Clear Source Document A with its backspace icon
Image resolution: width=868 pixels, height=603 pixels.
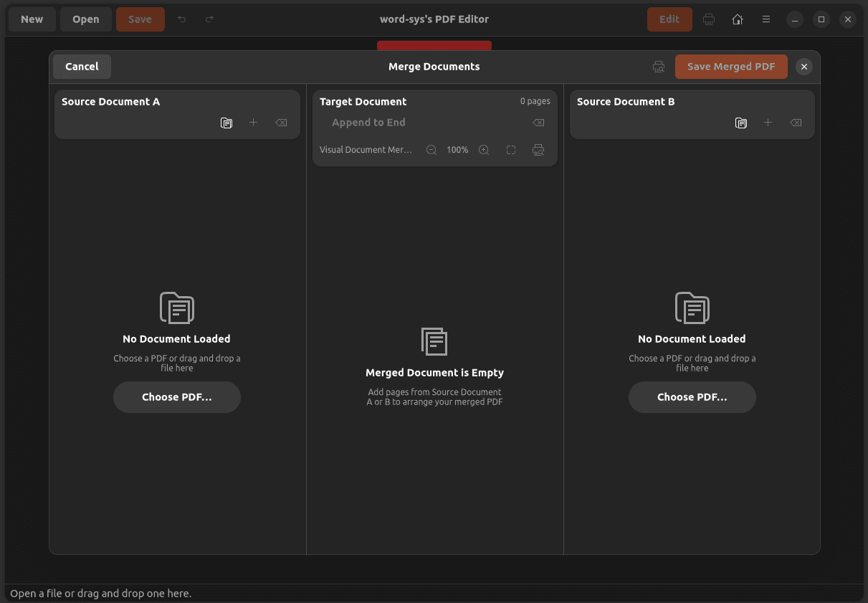click(281, 123)
